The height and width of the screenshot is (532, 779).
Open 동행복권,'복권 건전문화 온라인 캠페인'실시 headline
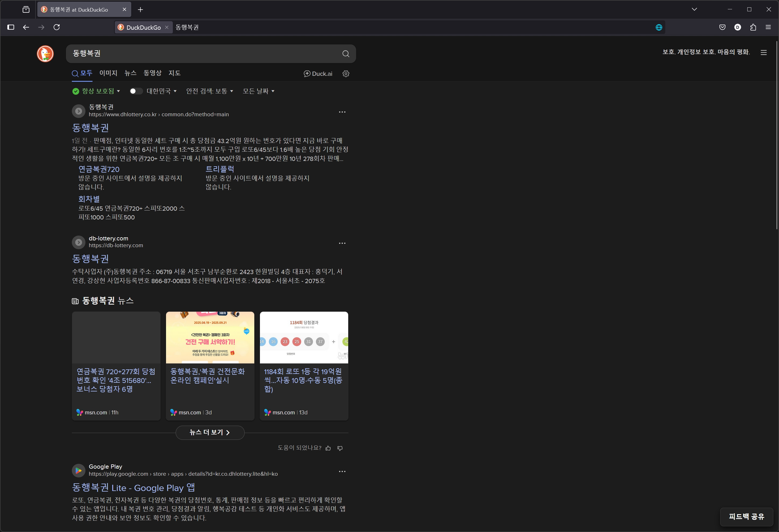(208, 376)
